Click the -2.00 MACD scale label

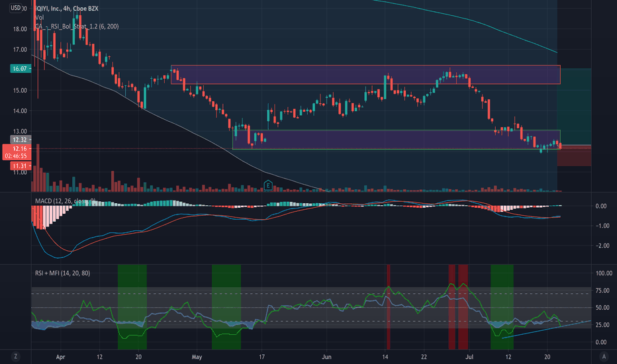pos(602,246)
